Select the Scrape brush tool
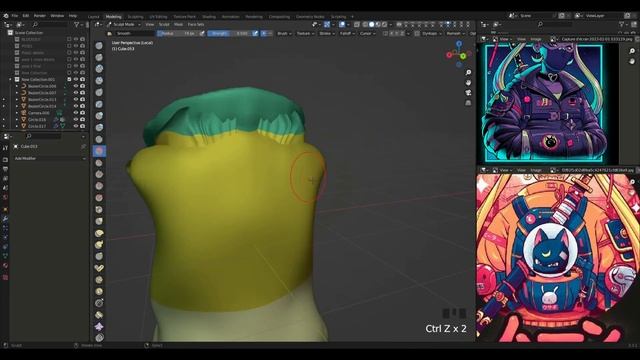Viewport: 640px width, 360px height. pyautogui.click(x=99, y=186)
